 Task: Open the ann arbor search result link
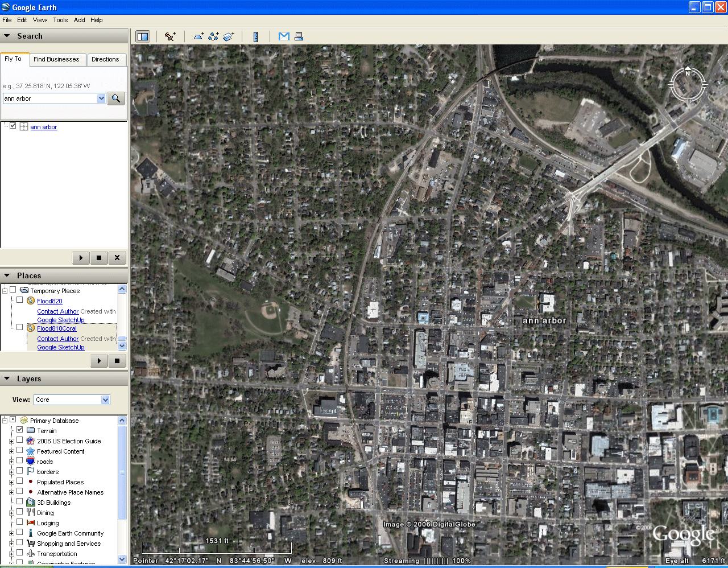(44, 127)
